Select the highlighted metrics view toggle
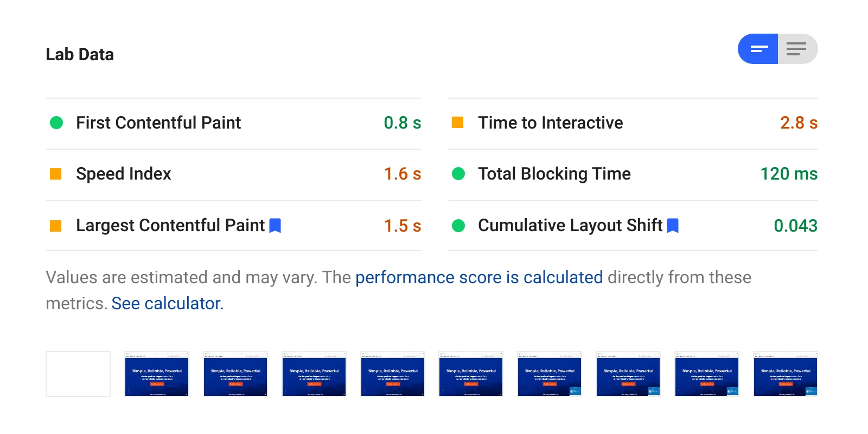868x434 pixels. [758, 48]
